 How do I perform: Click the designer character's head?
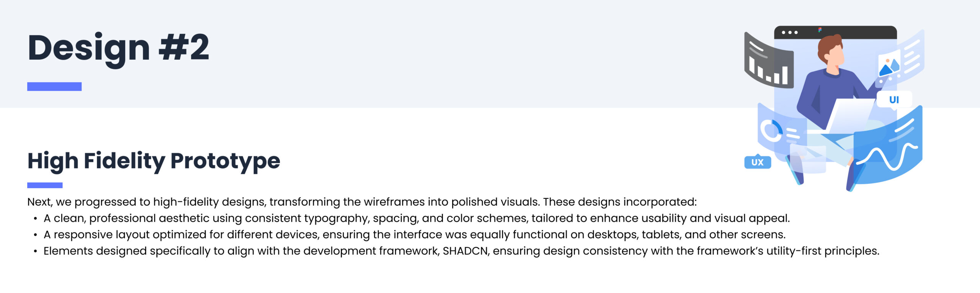point(831,51)
